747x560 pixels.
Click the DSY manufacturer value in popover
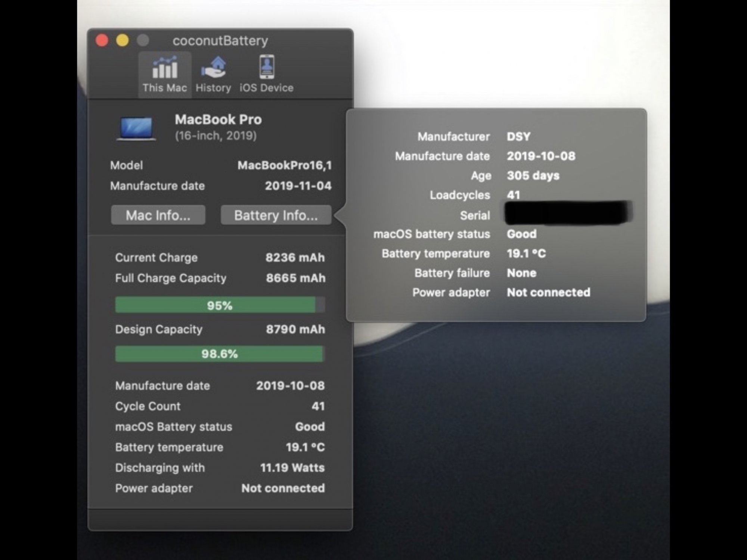click(518, 137)
